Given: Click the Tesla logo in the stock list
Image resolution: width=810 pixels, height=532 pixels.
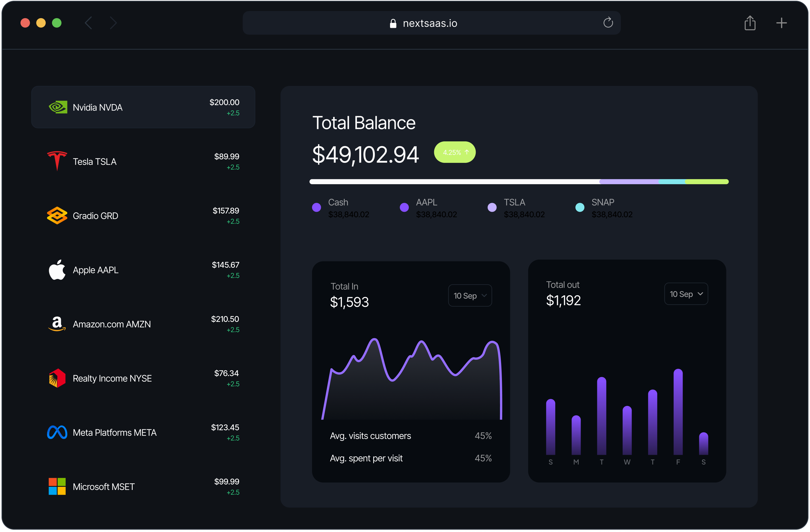Looking at the screenshot, I should pos(57,161).
